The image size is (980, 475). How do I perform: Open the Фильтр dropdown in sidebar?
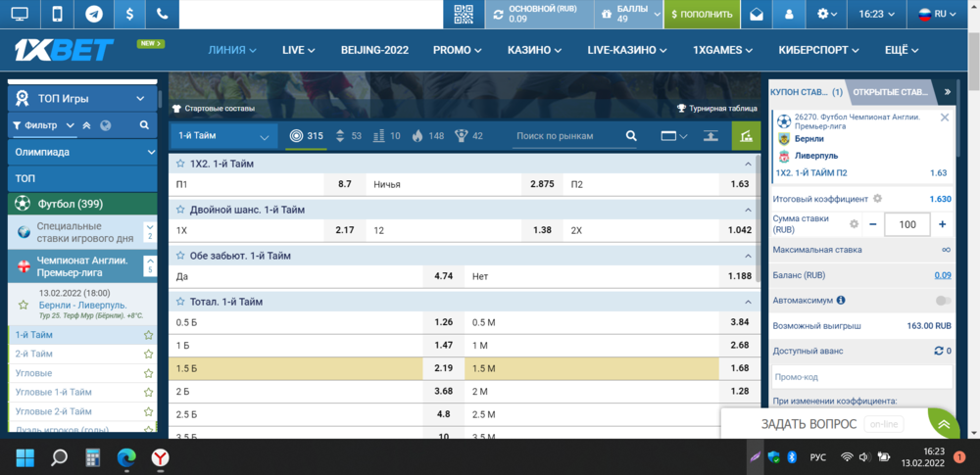coord(43,125)
